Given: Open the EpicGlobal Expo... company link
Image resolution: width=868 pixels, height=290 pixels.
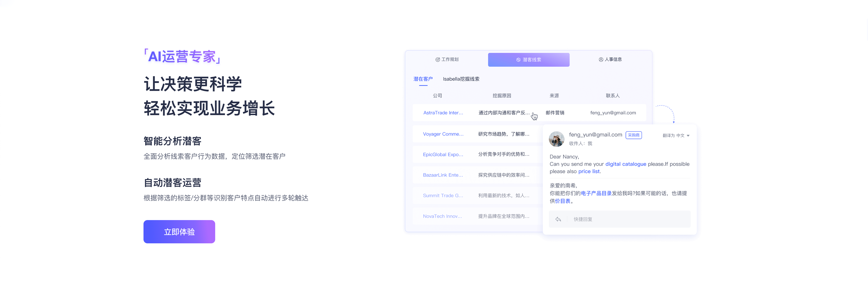Looking at the screenshot, I should (443, 154).
